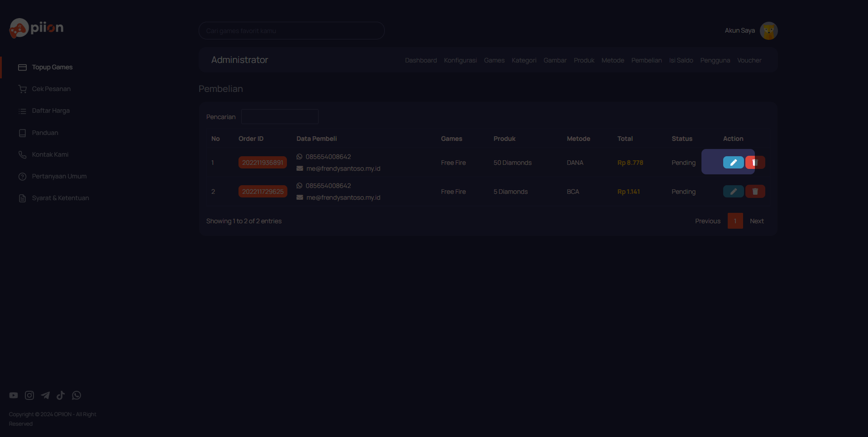
Task: Open Daftar Harga in sidebar
Action: (x=51, y=110)
